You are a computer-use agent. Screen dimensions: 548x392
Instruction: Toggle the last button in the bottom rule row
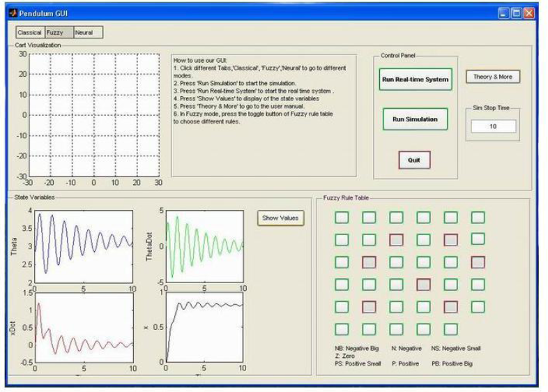tap(450, 329)
